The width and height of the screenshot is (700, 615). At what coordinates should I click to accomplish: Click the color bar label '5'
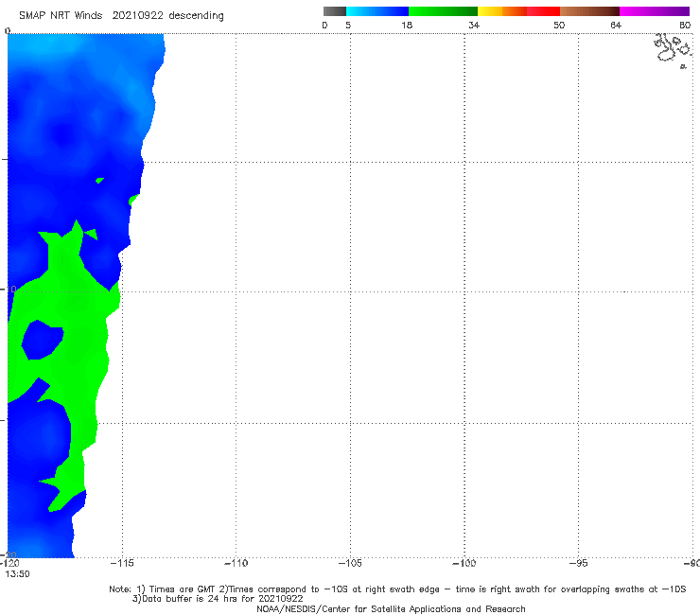pos(348,26)
